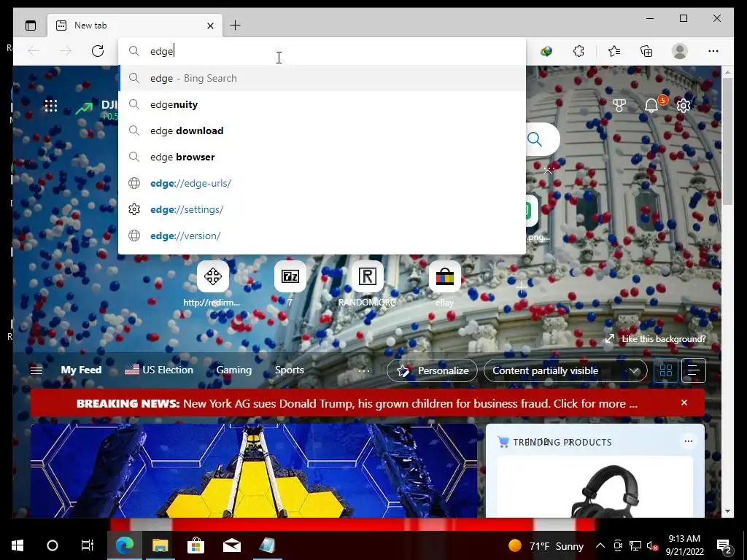The width and height of the screenshot is (747, 560).
Task: Open a new tab with plus button
Action: tap(236, 26)
